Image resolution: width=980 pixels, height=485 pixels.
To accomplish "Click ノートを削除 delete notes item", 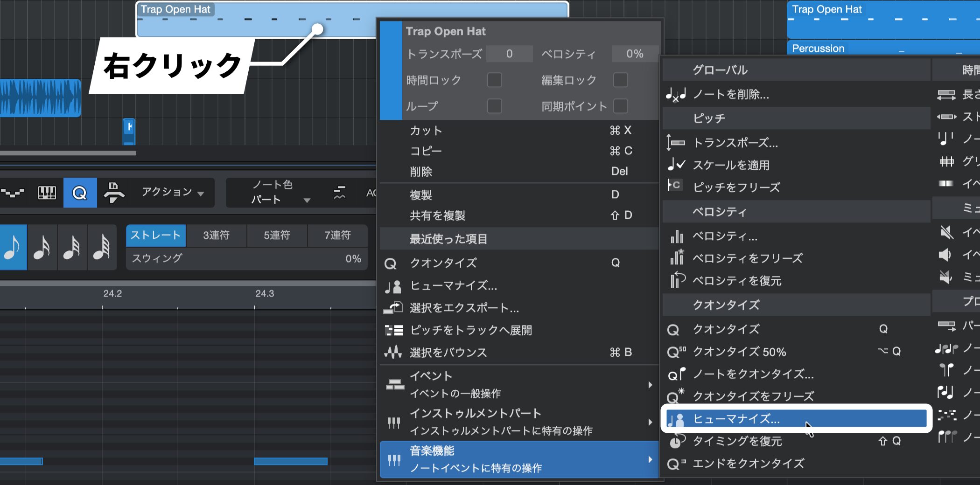I will (x=730, y=95).
